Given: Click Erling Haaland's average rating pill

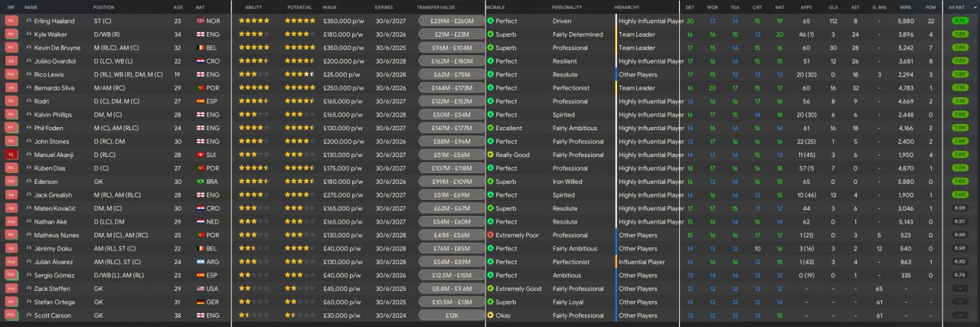Looking at the screenshot, I should [959, 21].
